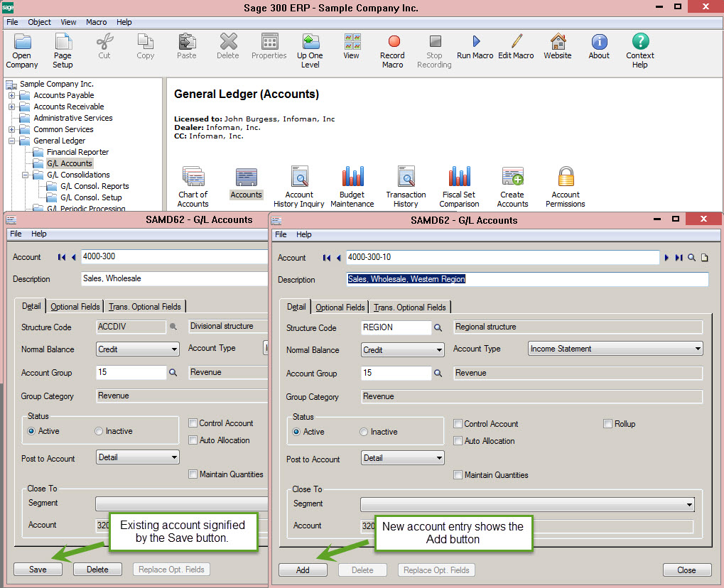Select Inactive status in right window

pyautogui.click(x=364, y=432)
